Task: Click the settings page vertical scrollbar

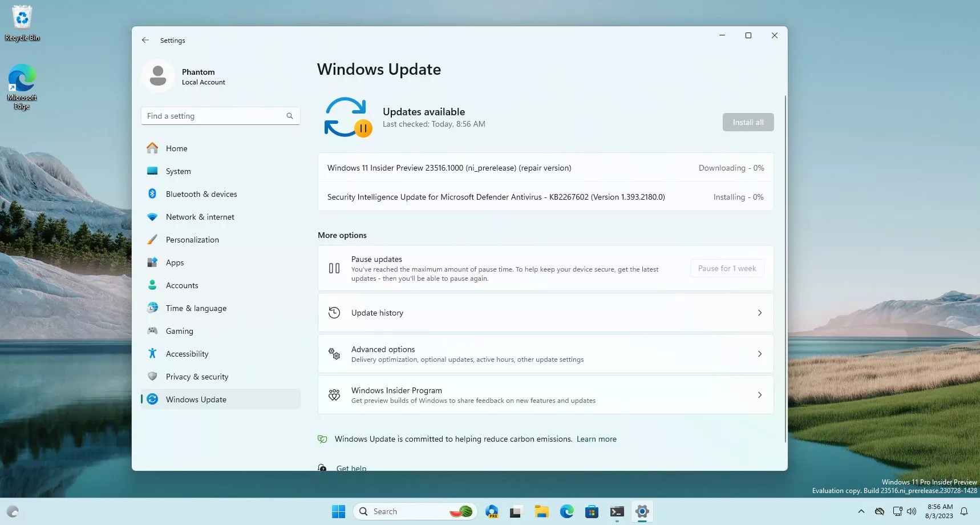Action: click(785, 268)
